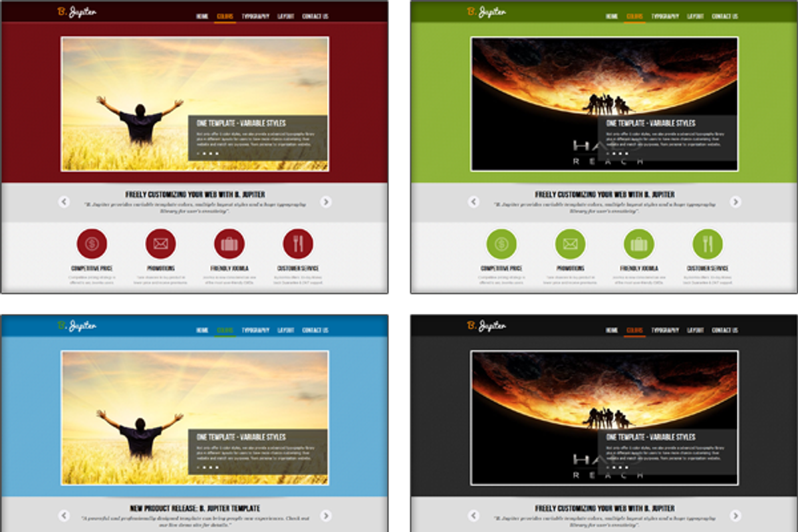Click the fork-and-knife Customer Service icon in green template

(x=708, y=244)
